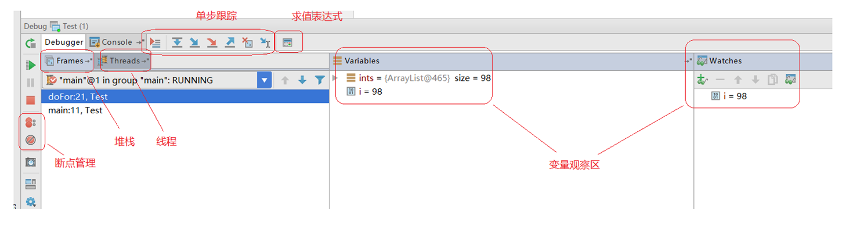This screenshot has width=868, height=251.
Task: Open View Breakpoints from left sidebar
Action: (x=31, y=122)
